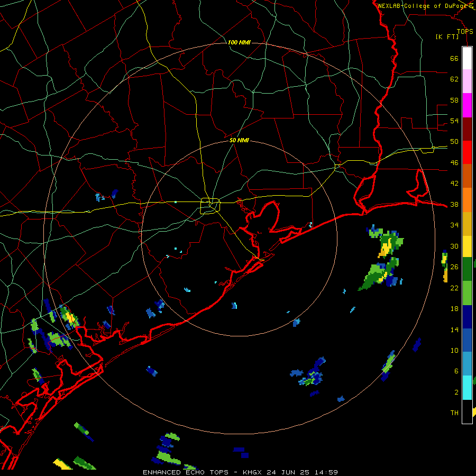Select the 14 legend value

pyautogui.click(x=454, y=329)
